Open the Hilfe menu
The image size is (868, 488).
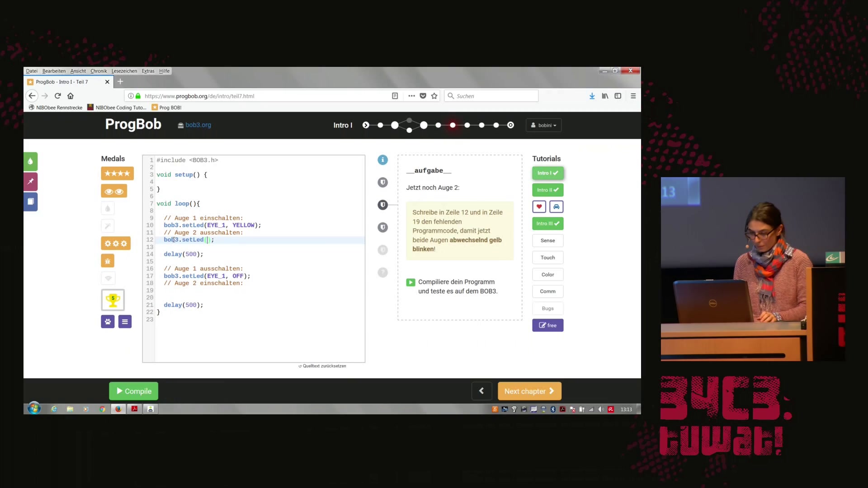click(x=164, y=71)
